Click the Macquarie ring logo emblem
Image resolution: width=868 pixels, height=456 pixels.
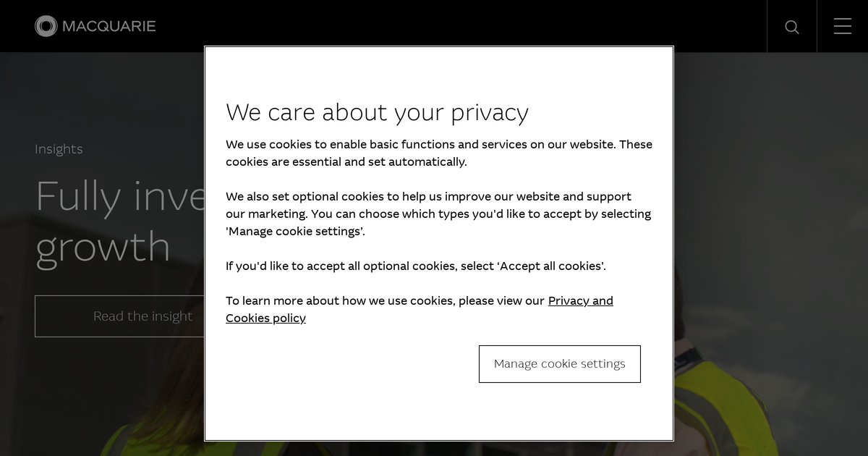tap(46, 27)
